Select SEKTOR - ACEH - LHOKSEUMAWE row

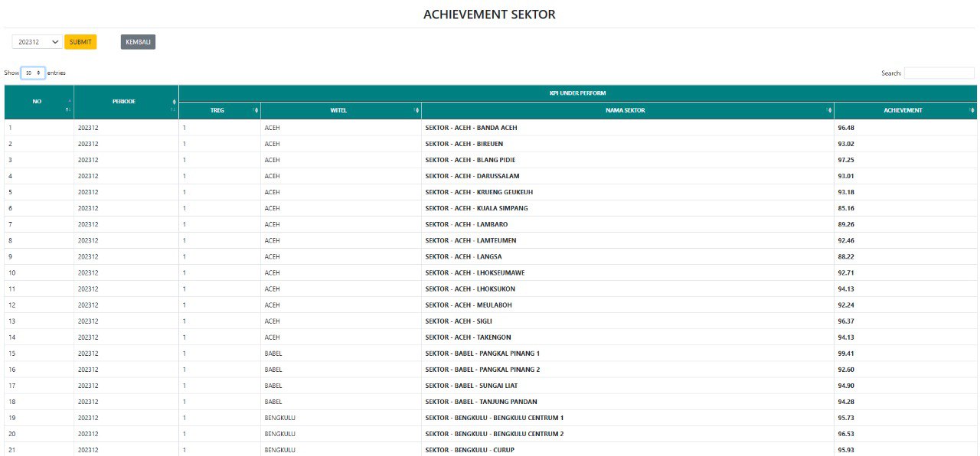[x=490, y=272]
